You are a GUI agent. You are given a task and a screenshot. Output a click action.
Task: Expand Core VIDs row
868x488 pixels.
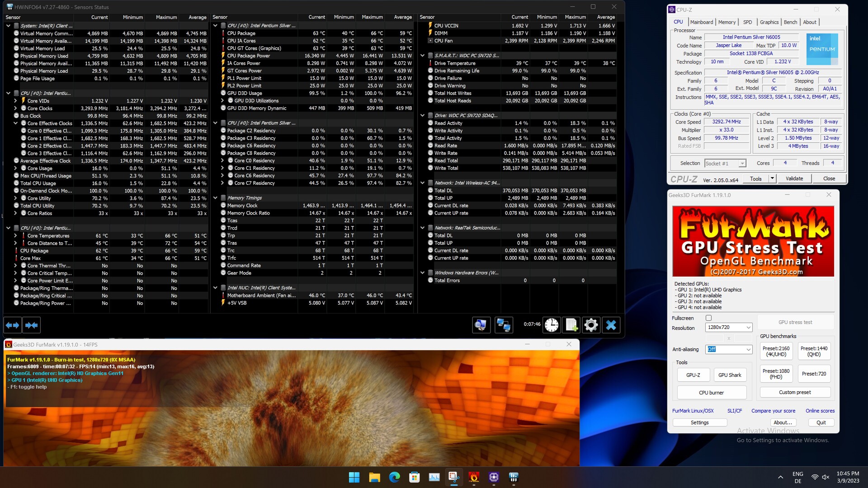click(x=15, y=101)
